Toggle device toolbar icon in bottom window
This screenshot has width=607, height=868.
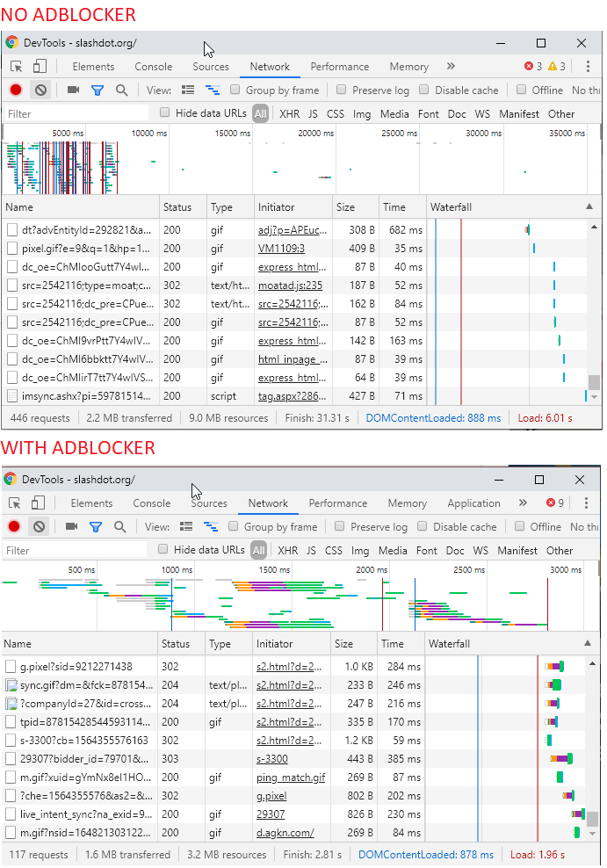38,503
